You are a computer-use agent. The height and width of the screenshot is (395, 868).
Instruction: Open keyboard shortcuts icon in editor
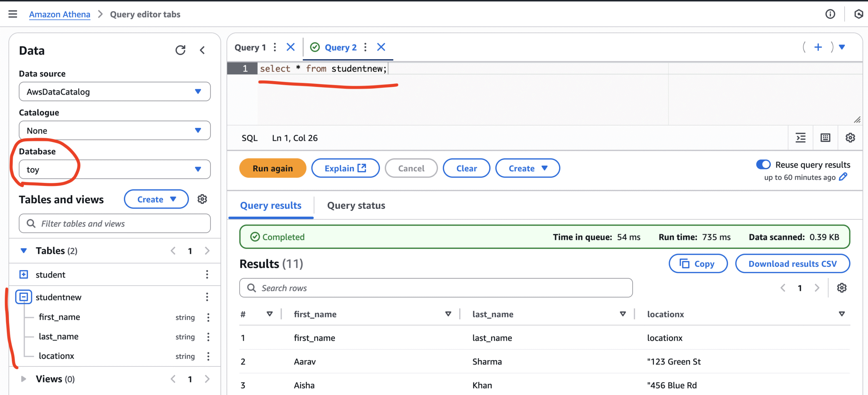825,138
